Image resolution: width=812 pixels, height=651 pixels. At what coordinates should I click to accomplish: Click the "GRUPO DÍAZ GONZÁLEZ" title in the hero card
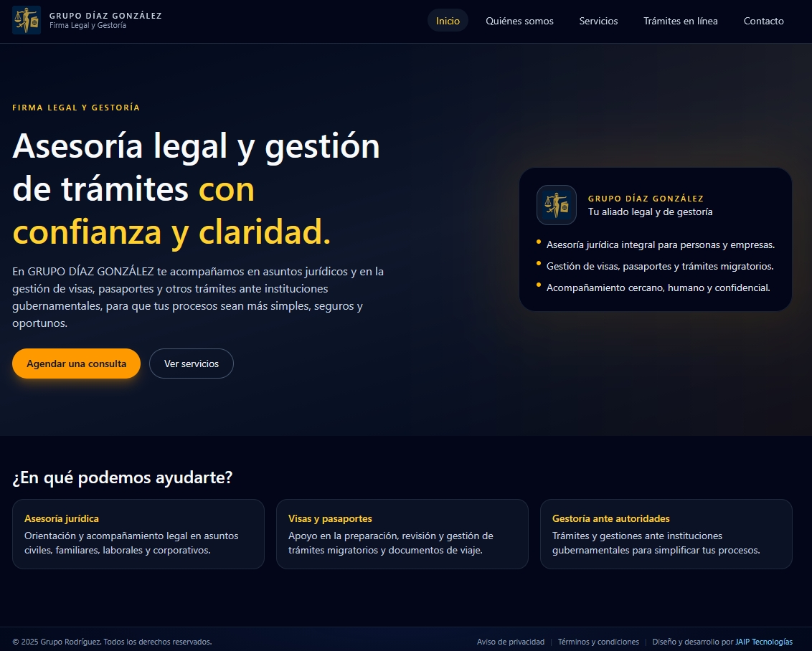pyautogui.click(x=645, y=198)
